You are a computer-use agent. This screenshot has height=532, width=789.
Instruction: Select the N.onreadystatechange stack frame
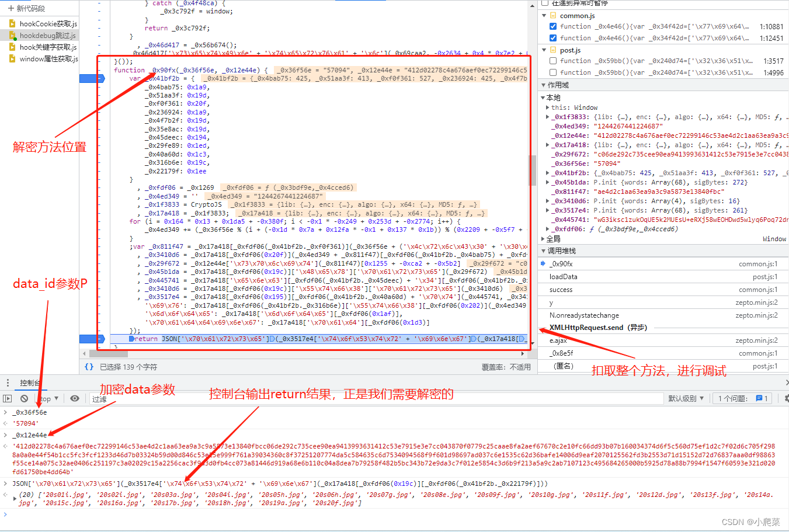click(x=663, y=315)
